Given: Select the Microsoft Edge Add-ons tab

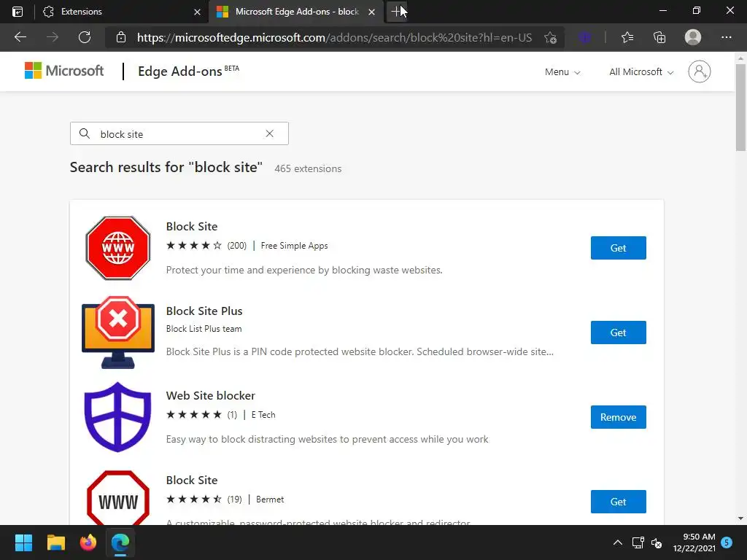Looking at the screenshot, I should click(x=296, y=12).
